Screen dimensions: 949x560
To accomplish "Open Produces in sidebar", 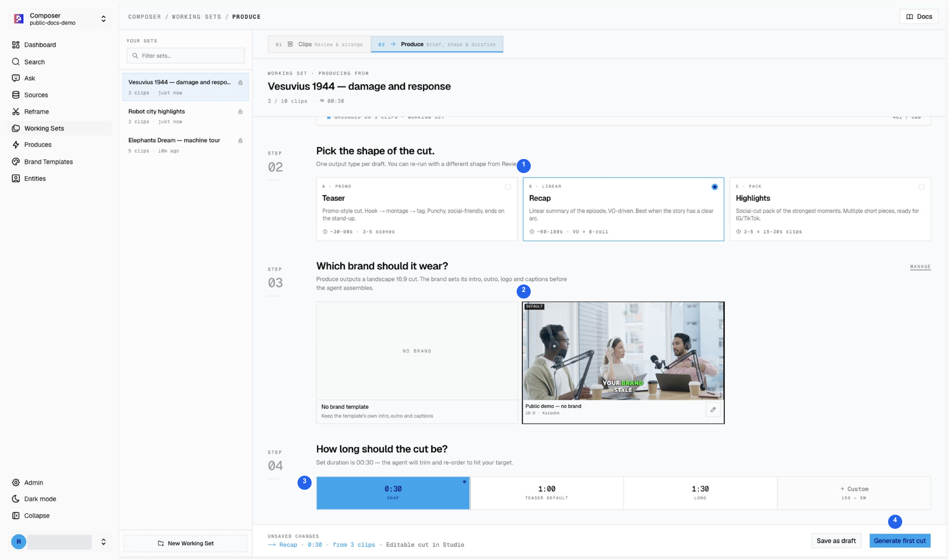I will tap(60, 144).
